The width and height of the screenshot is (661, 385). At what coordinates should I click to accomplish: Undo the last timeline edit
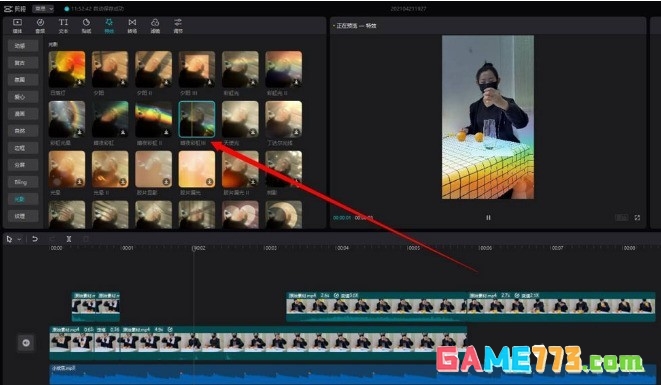[x=35, y=239]
